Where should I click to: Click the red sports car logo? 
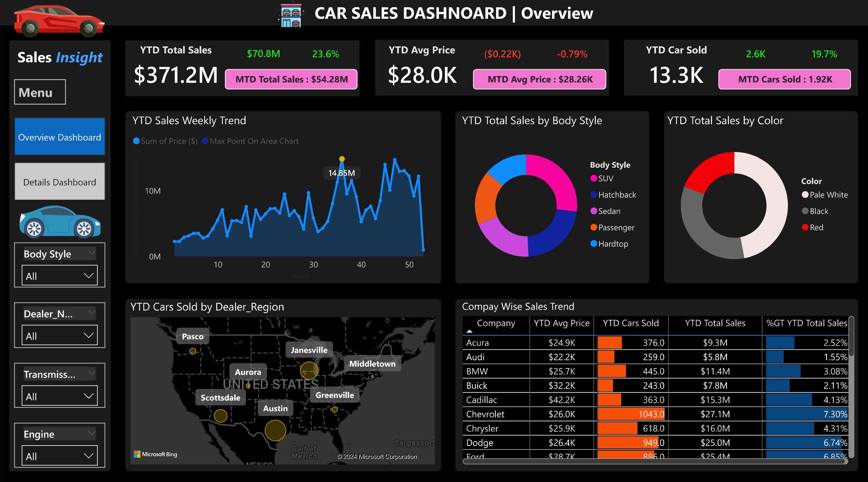pyautogui.click(x=59, y=21)
